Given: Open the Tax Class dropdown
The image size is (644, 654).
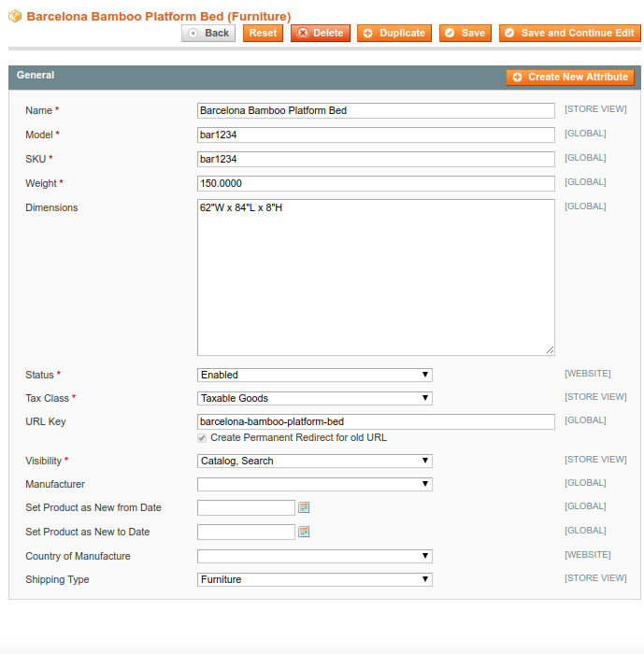Looking at the screenshot, I should pyautogui.click(x=314, y=398).
